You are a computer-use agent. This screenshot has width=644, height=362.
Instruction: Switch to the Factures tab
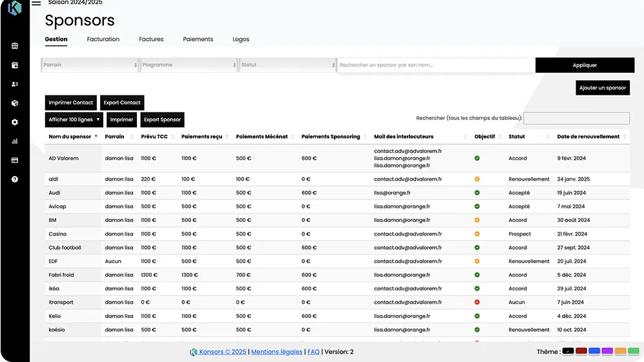(x=151, y=39)
